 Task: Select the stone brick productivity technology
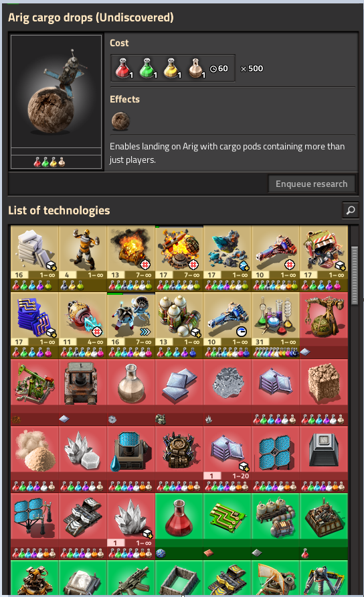click(x=35, y=258)
